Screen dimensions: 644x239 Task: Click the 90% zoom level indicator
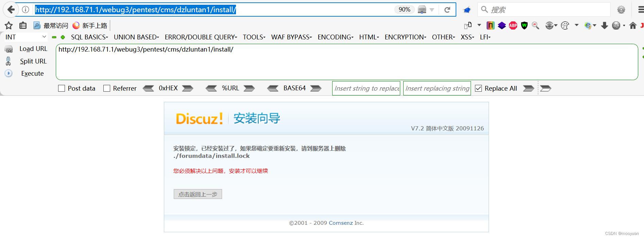coord(404,10)
